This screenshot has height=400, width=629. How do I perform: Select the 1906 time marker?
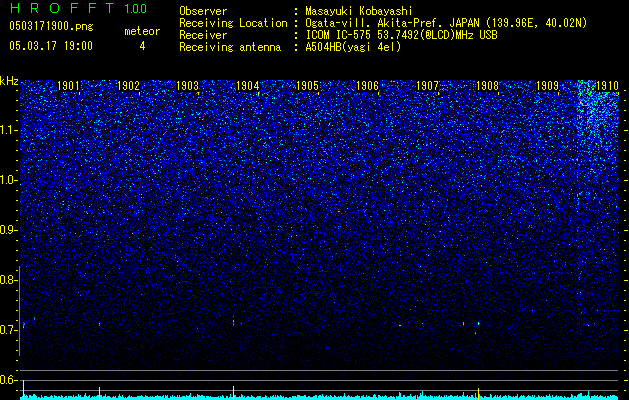click(367, 85)
